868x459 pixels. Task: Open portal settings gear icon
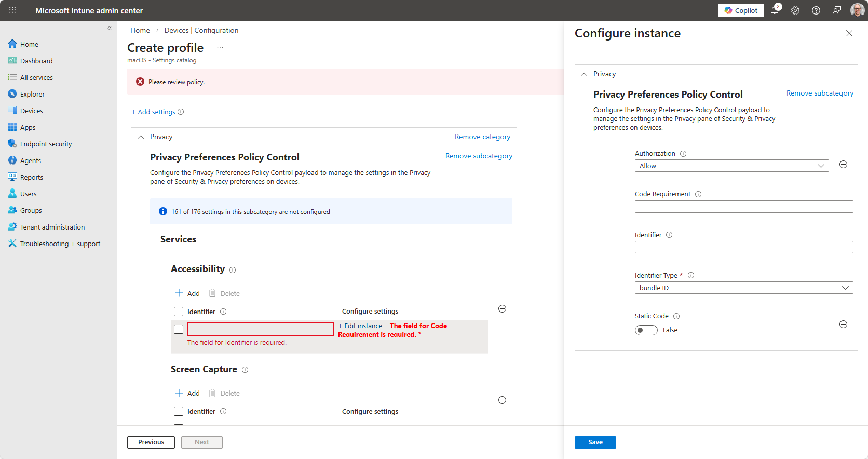coord(795,10)
